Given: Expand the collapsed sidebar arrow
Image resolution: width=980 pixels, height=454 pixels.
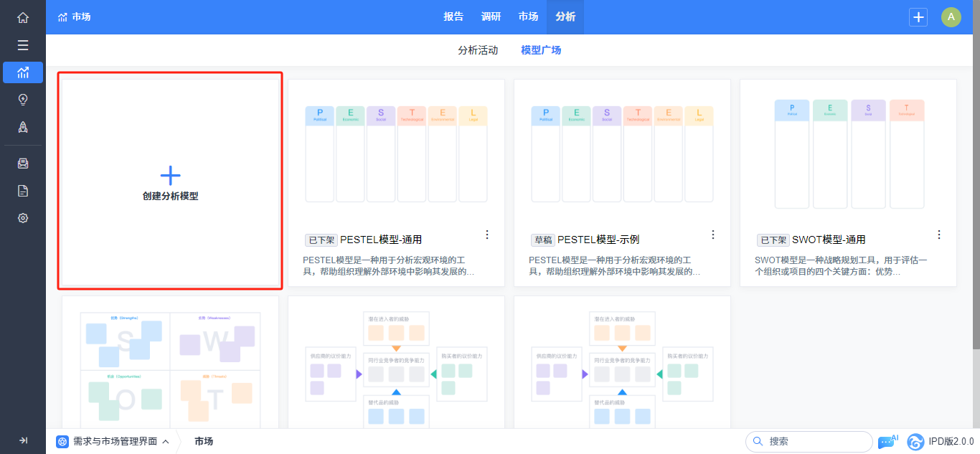Looking at the screenshot, I should [23, 440].
